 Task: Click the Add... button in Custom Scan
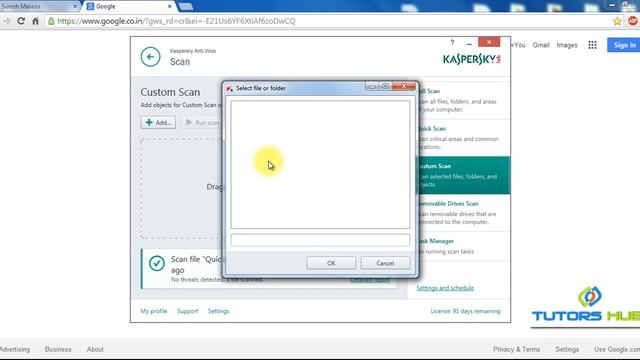tap(158, 122)
